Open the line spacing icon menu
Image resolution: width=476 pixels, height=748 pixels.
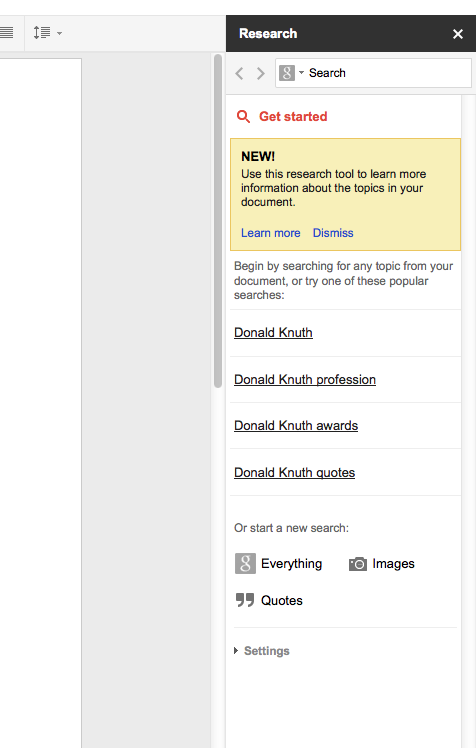click(41, 33)
